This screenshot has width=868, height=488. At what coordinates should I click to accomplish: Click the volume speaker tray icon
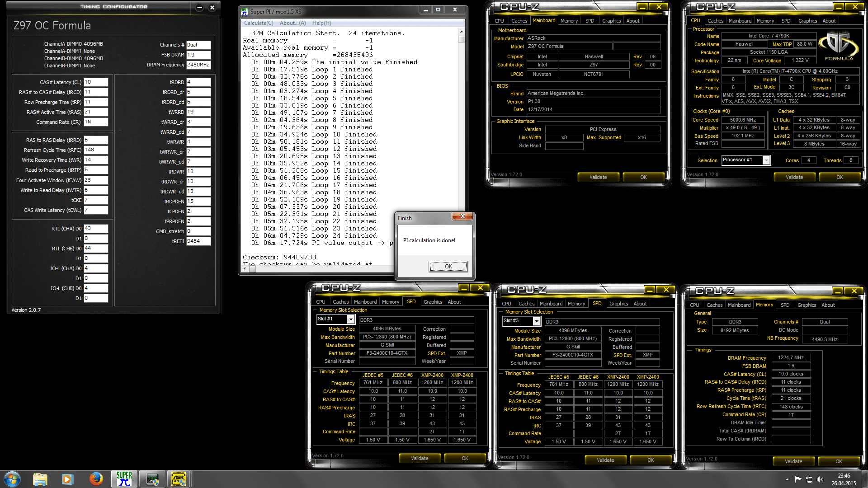click(x=820, y=479)
